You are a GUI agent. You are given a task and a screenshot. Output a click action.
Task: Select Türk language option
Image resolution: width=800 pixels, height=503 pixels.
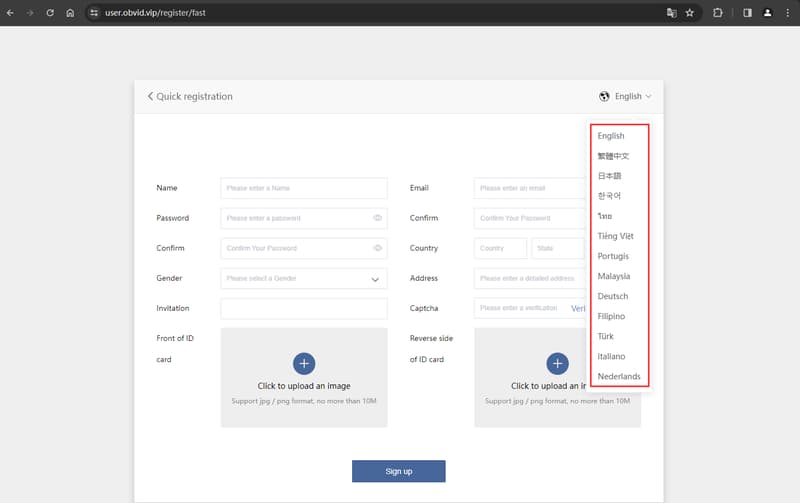coord(606,336)
